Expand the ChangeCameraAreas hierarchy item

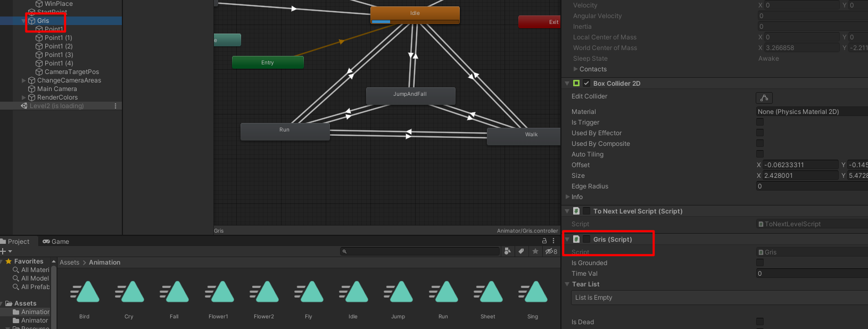(23, 80)
